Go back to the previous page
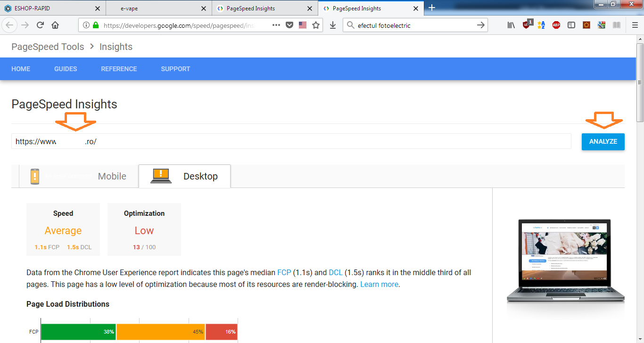Viewport: 644px width, 343px height. click(x=10, y=25)
